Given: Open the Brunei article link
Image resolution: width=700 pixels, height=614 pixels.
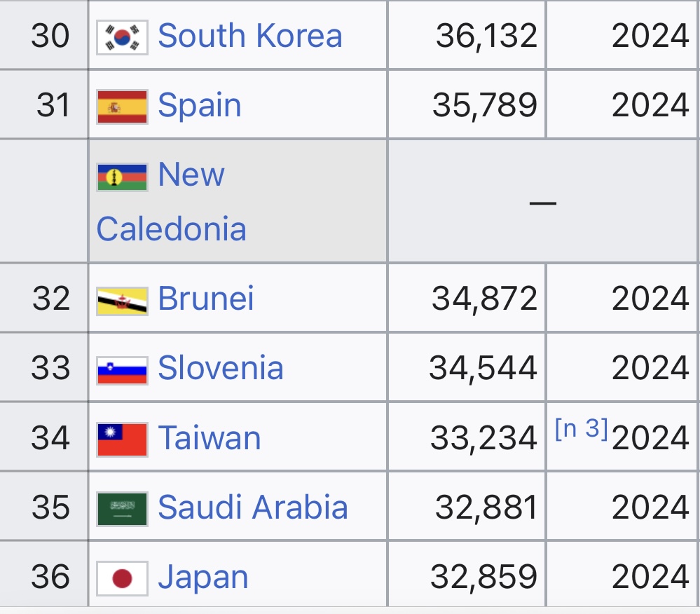Looking at the screenshot, I should pos(206,299).
